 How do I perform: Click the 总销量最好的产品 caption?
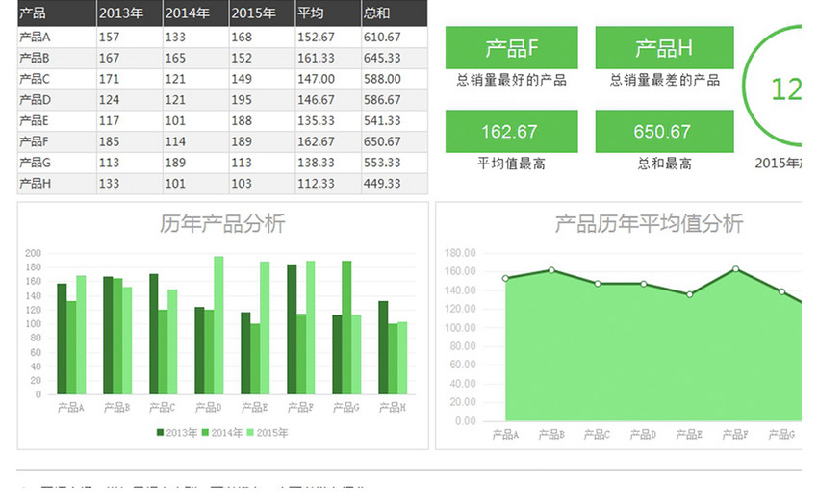511,80
